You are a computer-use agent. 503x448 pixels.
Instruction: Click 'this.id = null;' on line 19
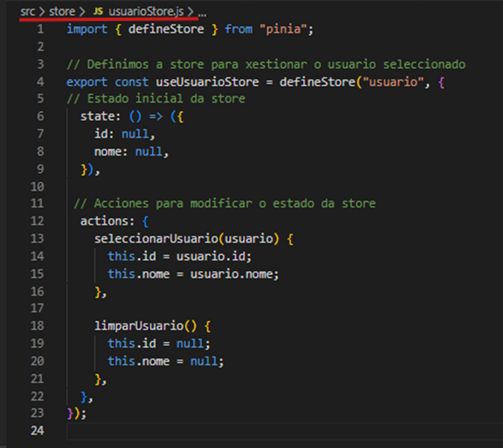pyautogui.click(x=159, y=343)
